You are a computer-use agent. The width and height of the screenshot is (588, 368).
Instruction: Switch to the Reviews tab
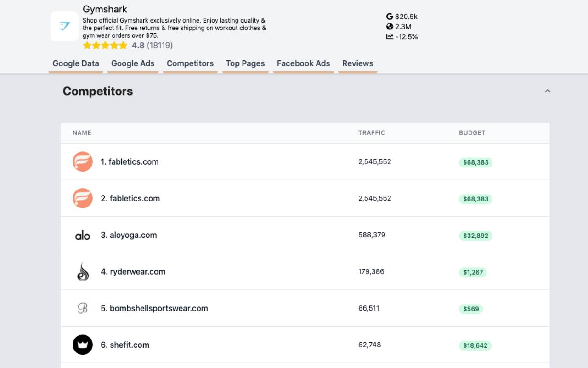pyautogui.click(x=358, y=63)
